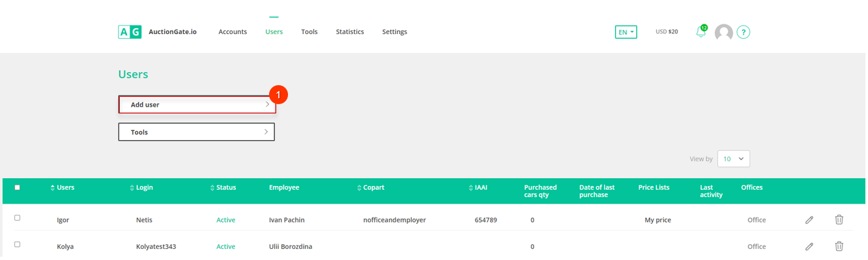
Task: Expand the Tools panel
Action: pos(196,132)
